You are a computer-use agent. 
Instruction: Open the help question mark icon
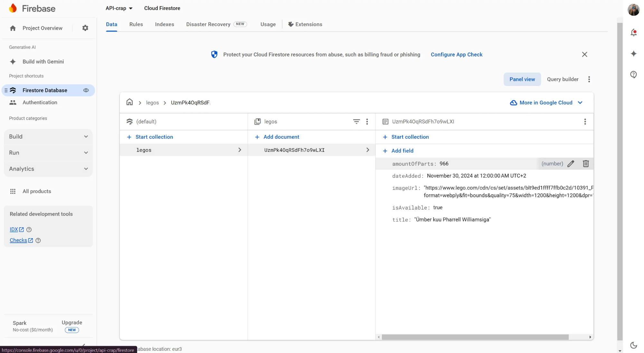click(x=633, y=75)
